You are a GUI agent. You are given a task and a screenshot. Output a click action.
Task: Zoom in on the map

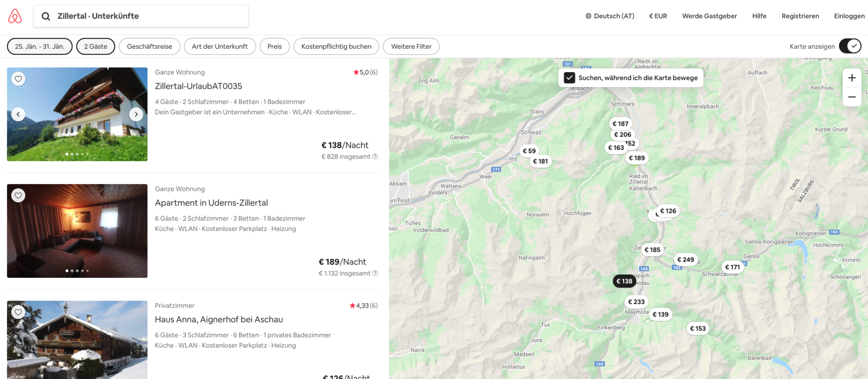tap(852, 78)
